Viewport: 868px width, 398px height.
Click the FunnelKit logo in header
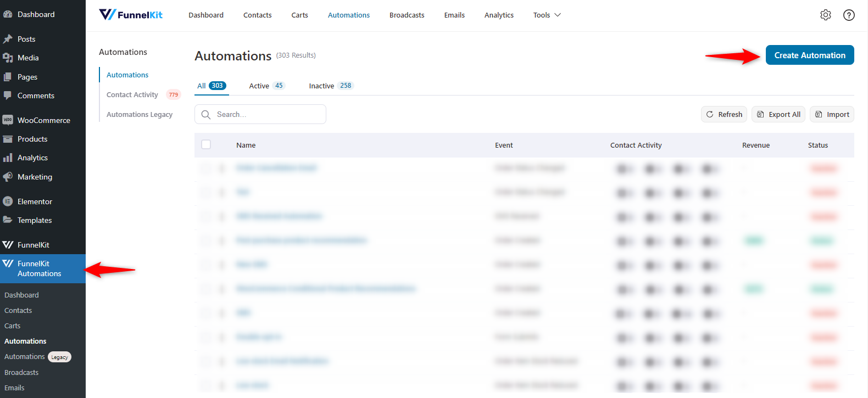point(131,15)
